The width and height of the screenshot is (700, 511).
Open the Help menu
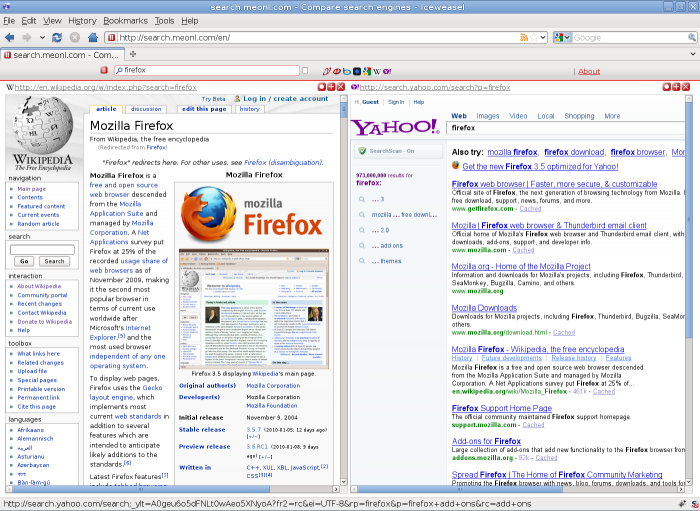pos(190,21)
